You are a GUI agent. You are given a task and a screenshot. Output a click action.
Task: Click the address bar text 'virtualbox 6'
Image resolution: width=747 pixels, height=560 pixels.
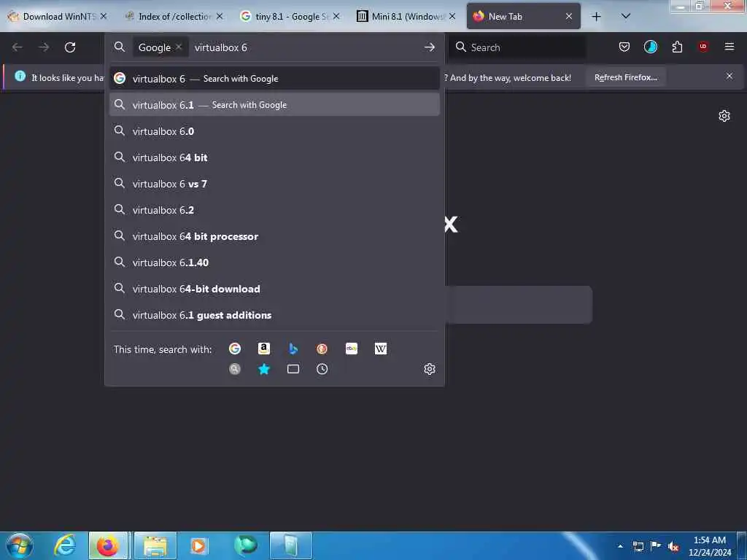point(220,47)
